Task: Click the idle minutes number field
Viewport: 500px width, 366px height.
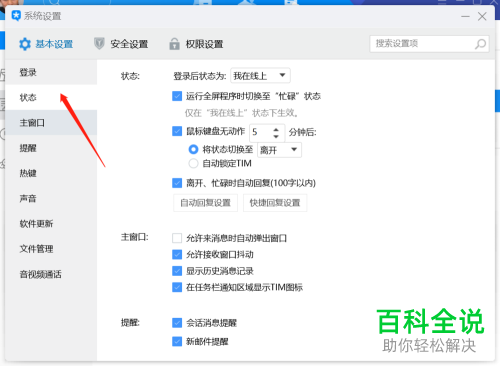Action: coord(261,133)
